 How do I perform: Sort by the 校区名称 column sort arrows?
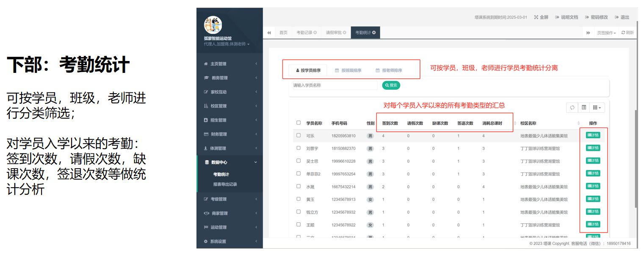579,123
